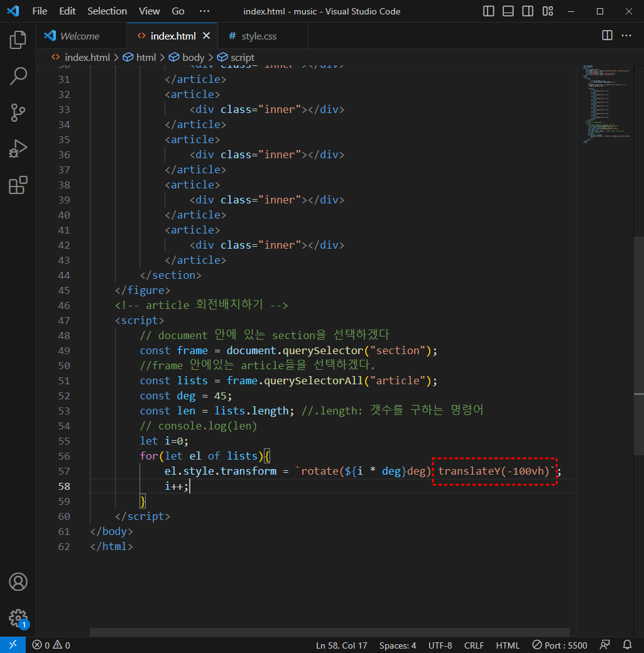Click the minimap code overview
Viewport: 644px width, 653px height.
607,104
